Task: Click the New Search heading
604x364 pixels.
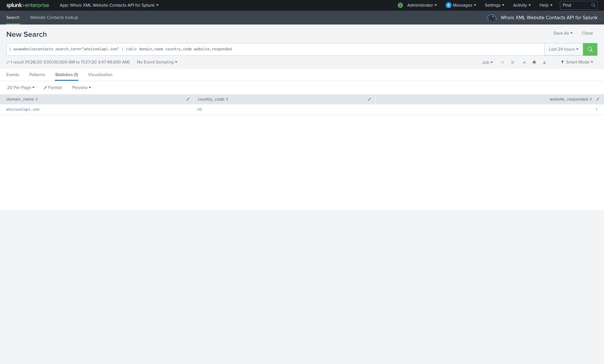Action: (27, 34)
